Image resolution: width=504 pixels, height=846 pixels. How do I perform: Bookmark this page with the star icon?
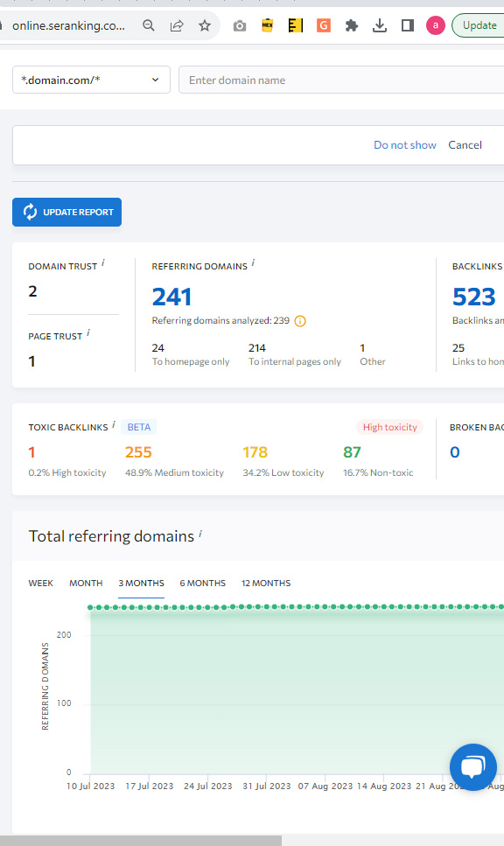point(205,25)
